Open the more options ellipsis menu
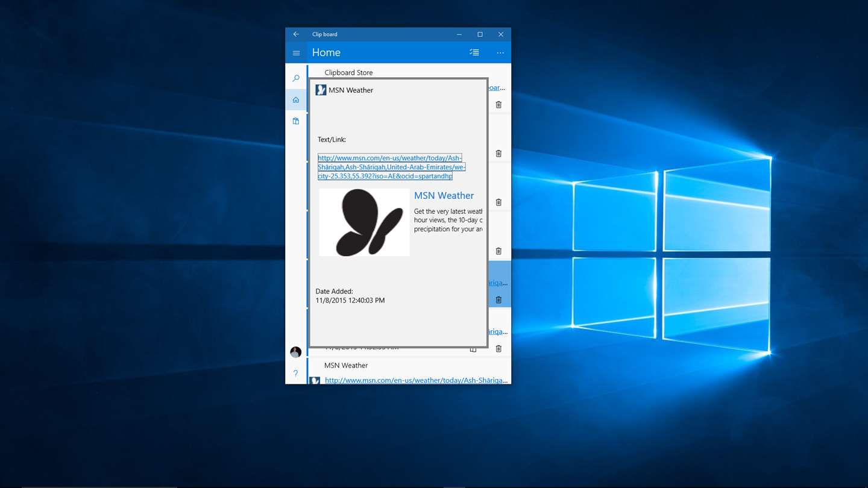The height and width of the screenshot is (488, 868). tap(500, 53)
